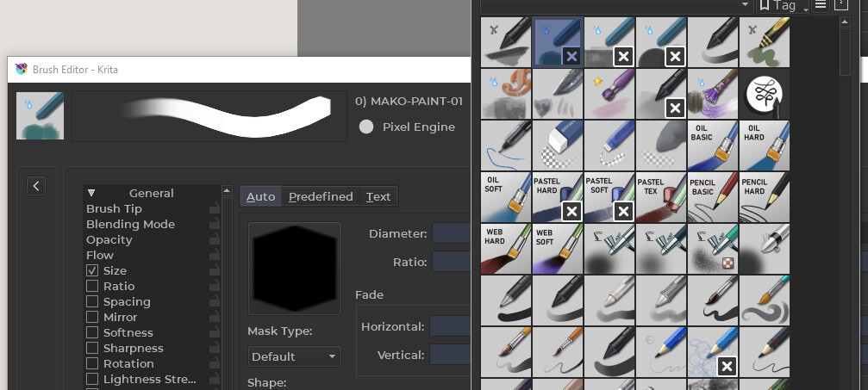Collapse the General settings category
The height and width of the screenshot is (390, 868).
91,193
